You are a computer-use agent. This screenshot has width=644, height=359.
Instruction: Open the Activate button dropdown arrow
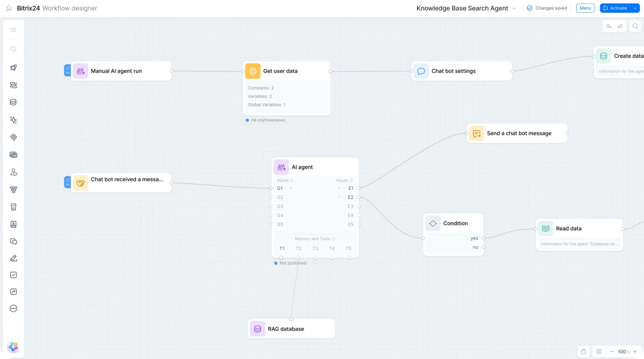click(635, 8)
